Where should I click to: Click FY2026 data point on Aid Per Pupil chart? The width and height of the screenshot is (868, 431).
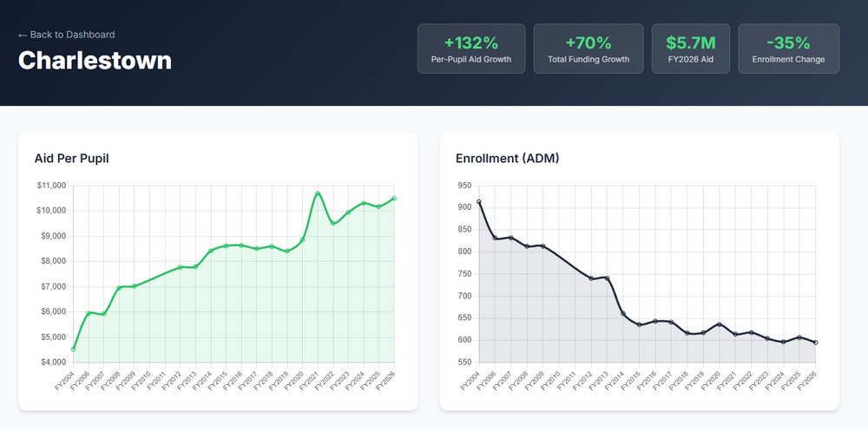(394, 199)
